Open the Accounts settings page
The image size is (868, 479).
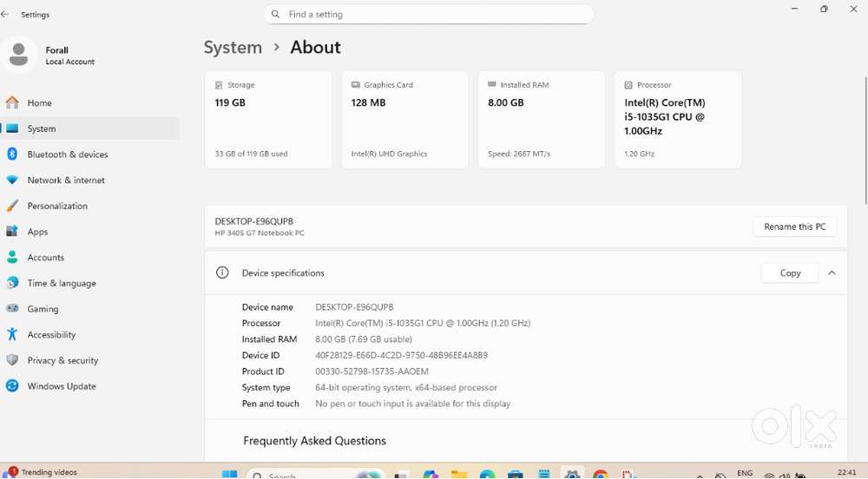coord(45,258)
